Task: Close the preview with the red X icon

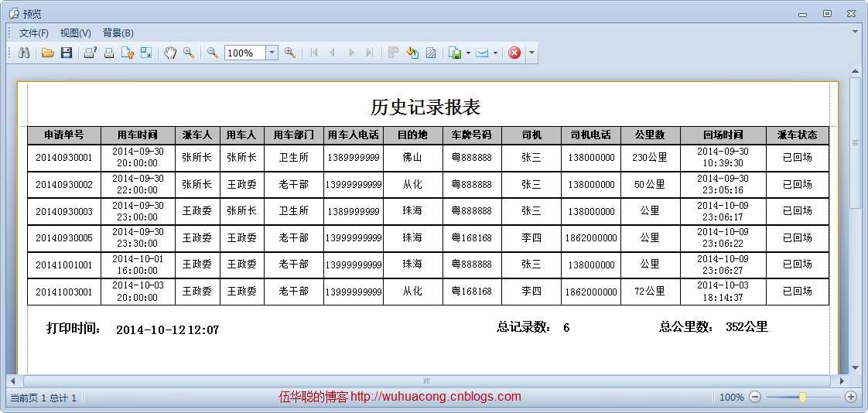Action: 514,53
